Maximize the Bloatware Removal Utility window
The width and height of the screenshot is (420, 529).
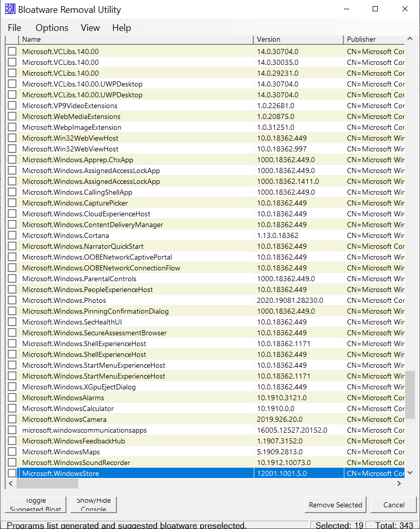375,9
